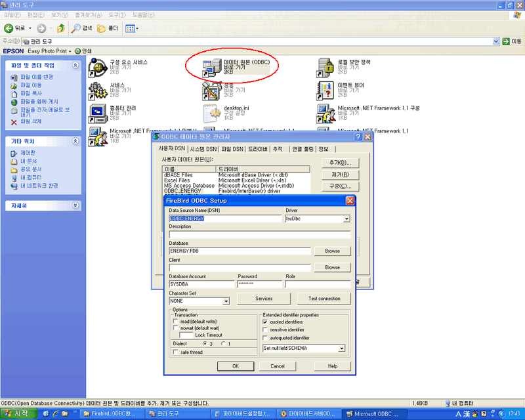Switch to the 드라이버 tab
The height and width of the screenshot is (420, 525).
[257, 149]
